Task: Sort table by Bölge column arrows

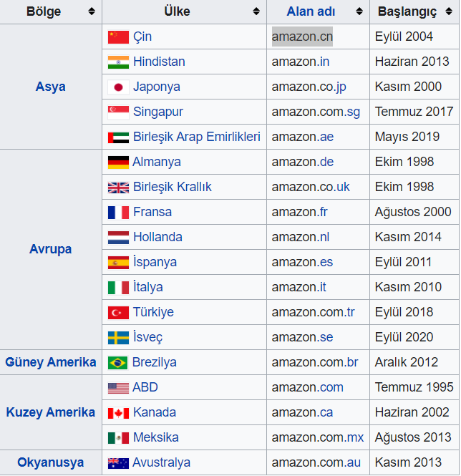Action: (92, 11)
